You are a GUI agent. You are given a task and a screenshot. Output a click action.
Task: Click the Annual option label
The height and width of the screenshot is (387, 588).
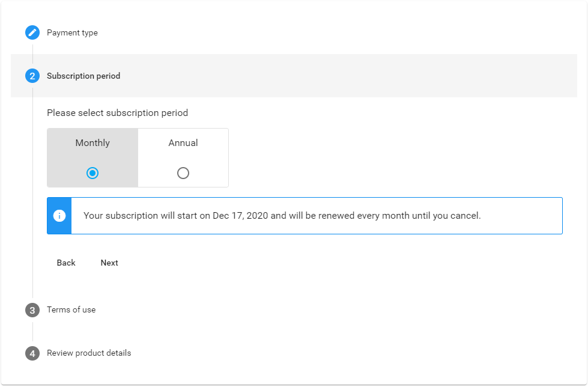183,143
